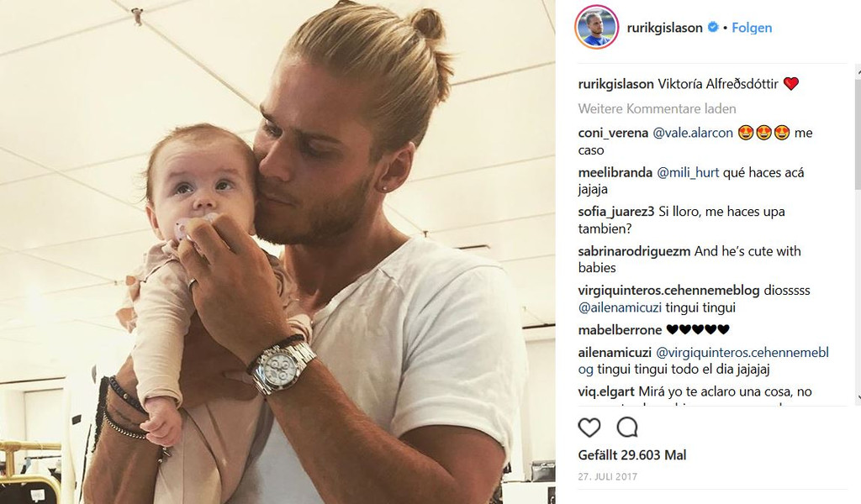Open the @mili_hurt mention link
Image resolution: width=861 pixels, height=504 pixels.
pyautogui.click(x=688, y=172)
